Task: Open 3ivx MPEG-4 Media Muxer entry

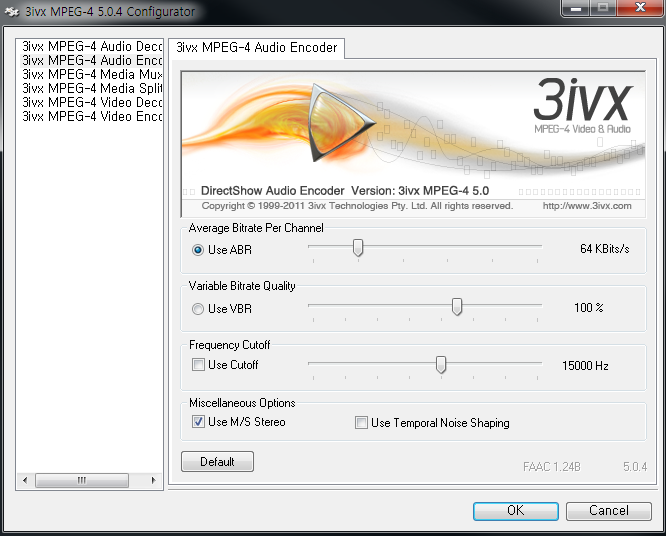Action: (91, 74)
